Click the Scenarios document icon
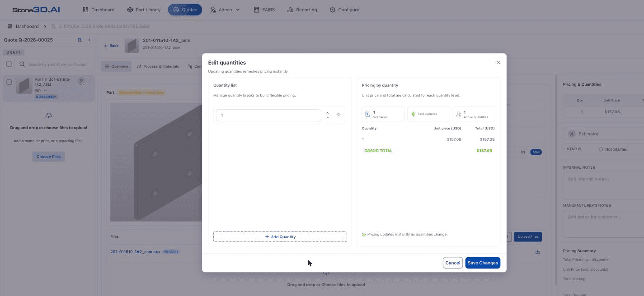 (368, 114)
